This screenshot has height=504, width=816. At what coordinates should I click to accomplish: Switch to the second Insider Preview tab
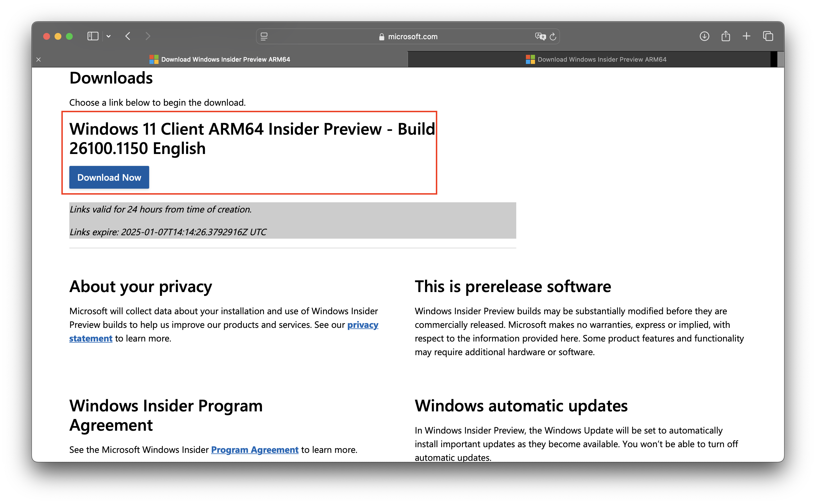(596, 59)
